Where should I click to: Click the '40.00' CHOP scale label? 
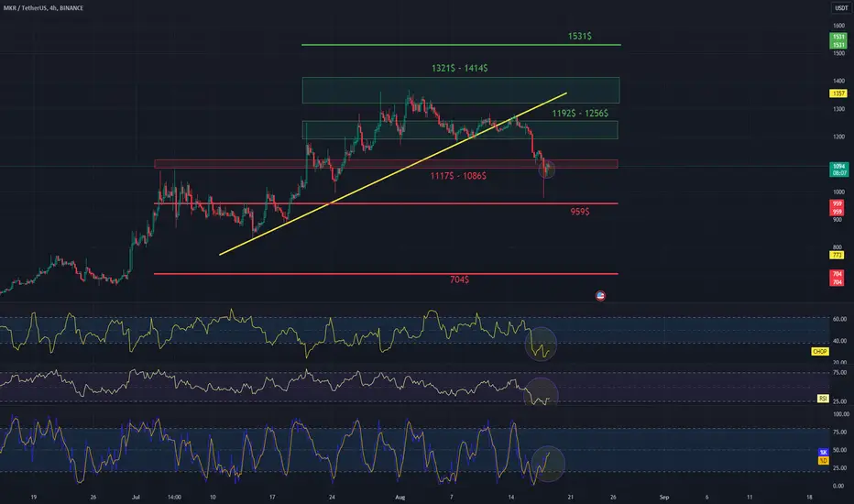point(839,341)
